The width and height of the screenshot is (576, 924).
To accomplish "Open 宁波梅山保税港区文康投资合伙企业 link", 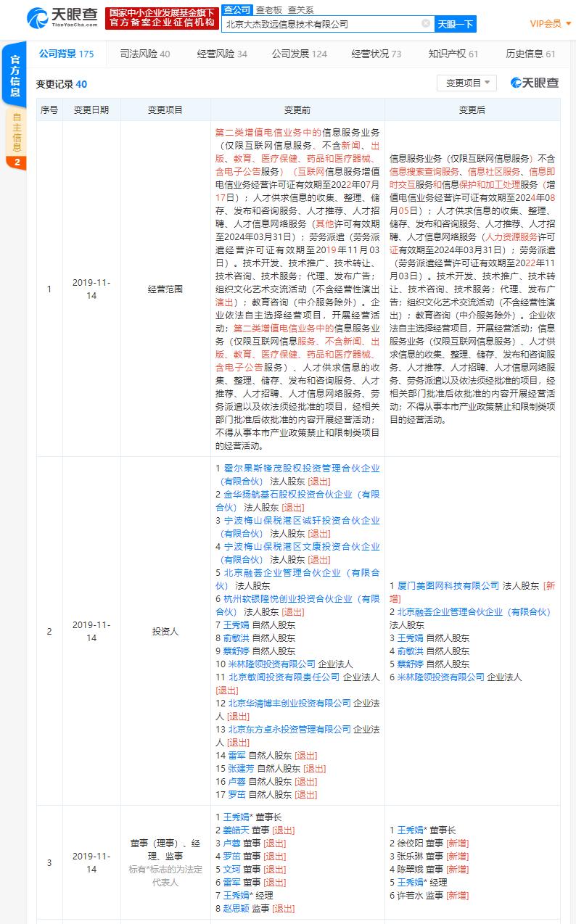I will [x=297, y=553].
